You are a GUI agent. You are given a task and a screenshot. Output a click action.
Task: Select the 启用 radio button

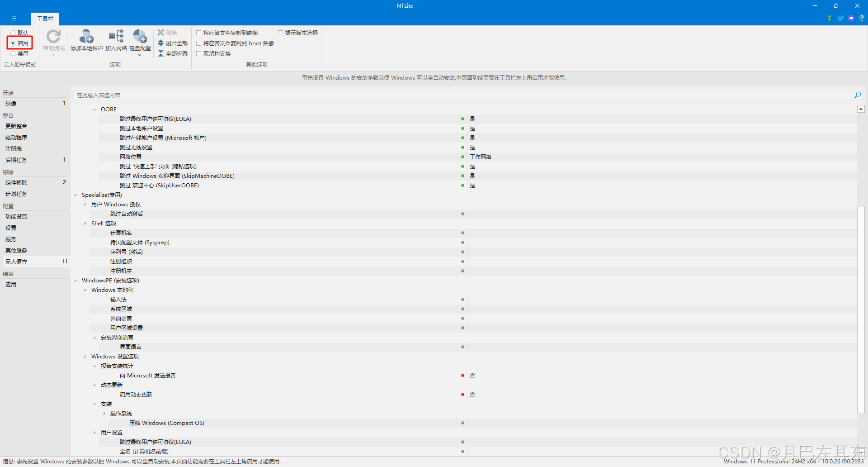click(x=13, y=43)
